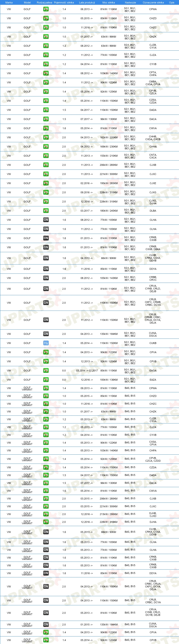The width and height of the screenshot is (179, 644).
Task: Click engine code CRKB, CXXB, DBKA
Action: click(x=153, y=248)
